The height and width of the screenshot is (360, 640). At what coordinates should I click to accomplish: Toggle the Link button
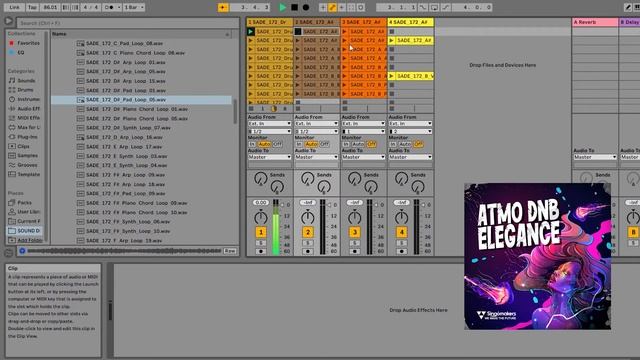(15, 7)
